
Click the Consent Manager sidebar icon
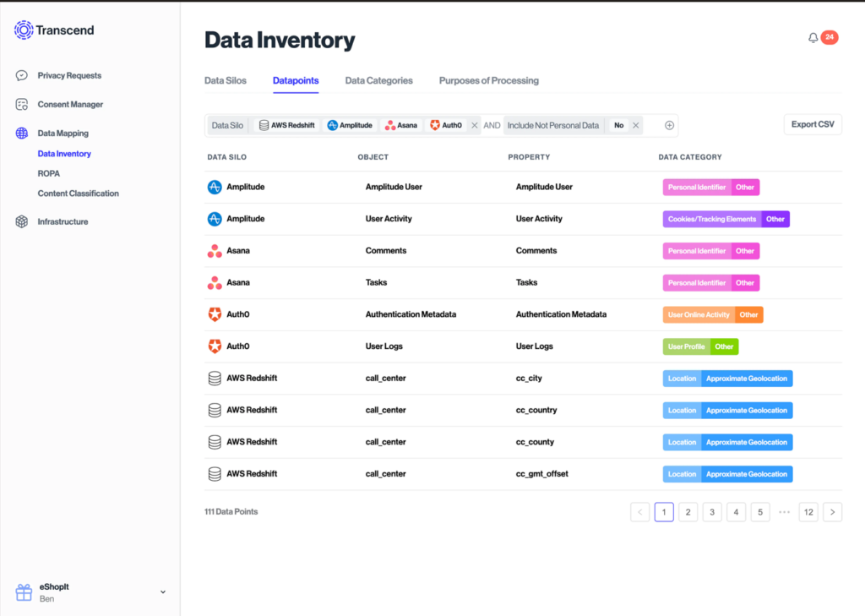pos(20,104)
